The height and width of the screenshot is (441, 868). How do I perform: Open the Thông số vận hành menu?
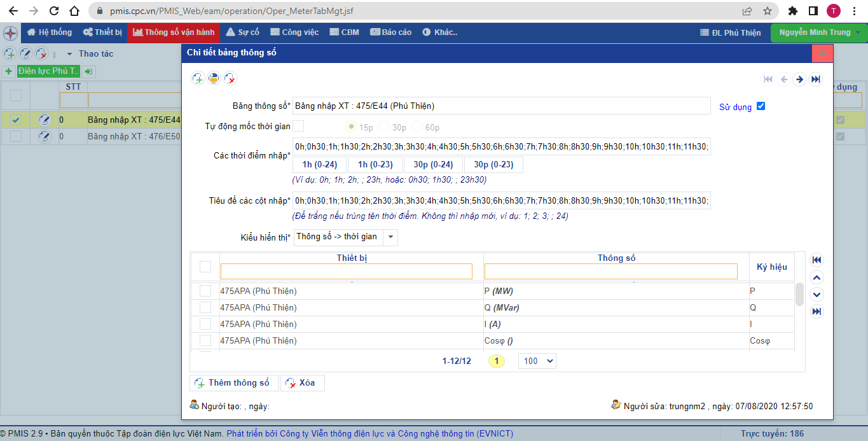tap(174, 32)
